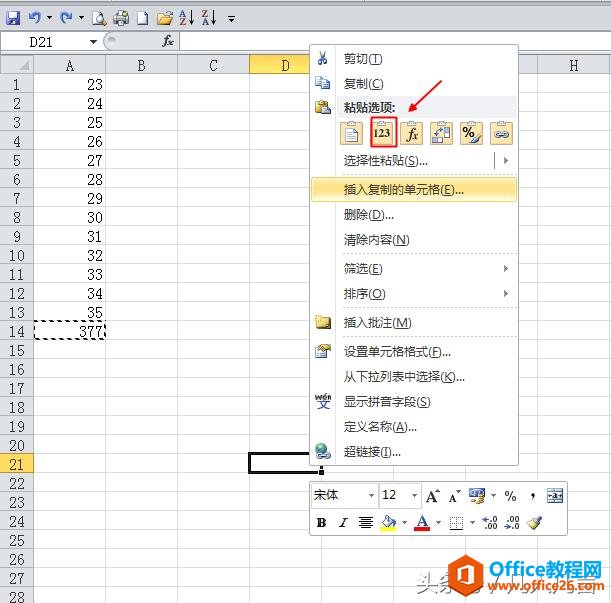Screen dimensions: 611x603
Task: Choose Clear Contents (清除内容)
Action: 415,240
